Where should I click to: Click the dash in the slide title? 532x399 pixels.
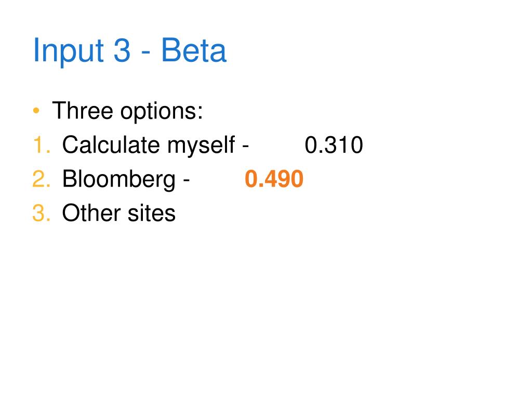point(145,54)
